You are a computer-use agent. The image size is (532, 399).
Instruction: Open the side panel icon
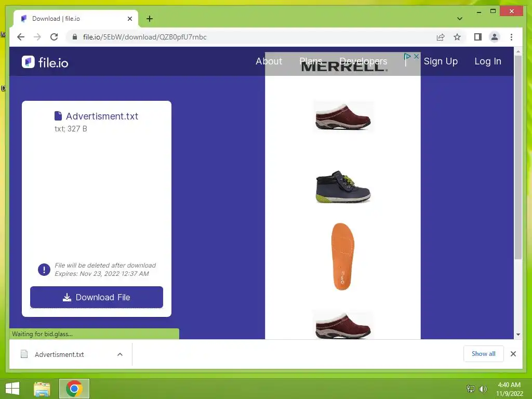(x=478, y=37)
